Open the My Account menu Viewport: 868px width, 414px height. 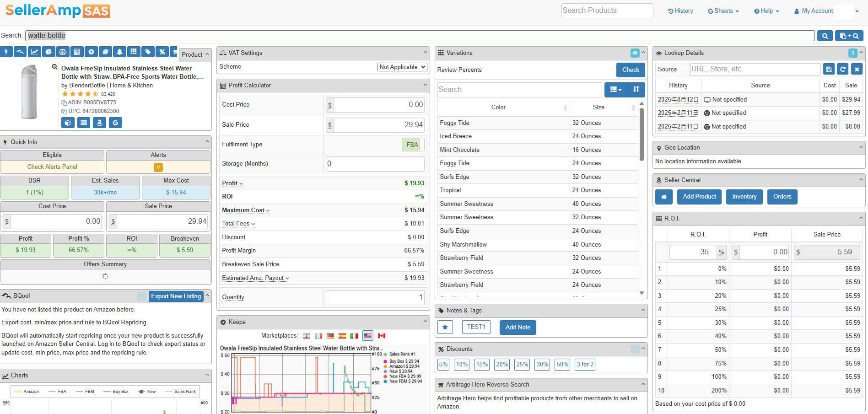[826, 11]
